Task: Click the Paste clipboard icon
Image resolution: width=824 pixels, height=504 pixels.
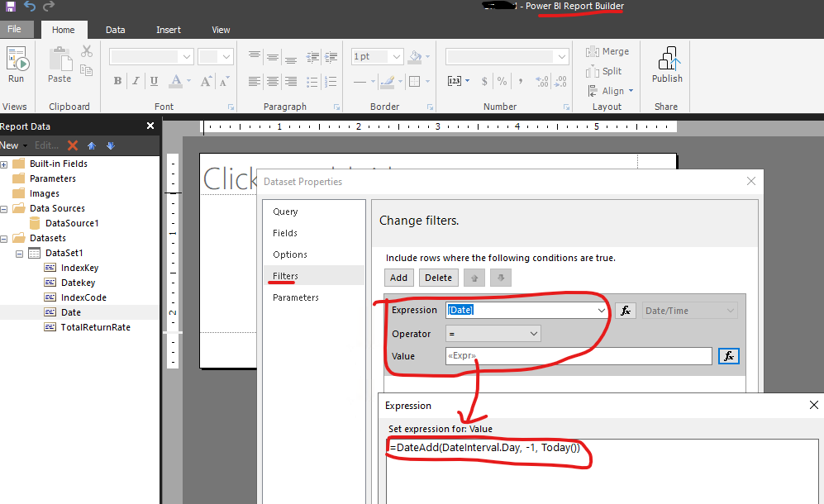Action: [60, 64]
